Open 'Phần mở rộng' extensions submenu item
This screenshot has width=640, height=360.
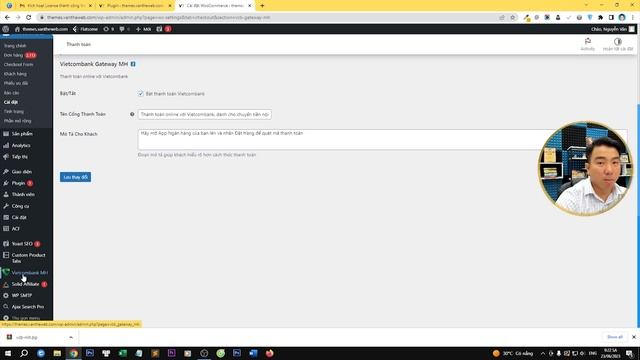tap(18, 121)
